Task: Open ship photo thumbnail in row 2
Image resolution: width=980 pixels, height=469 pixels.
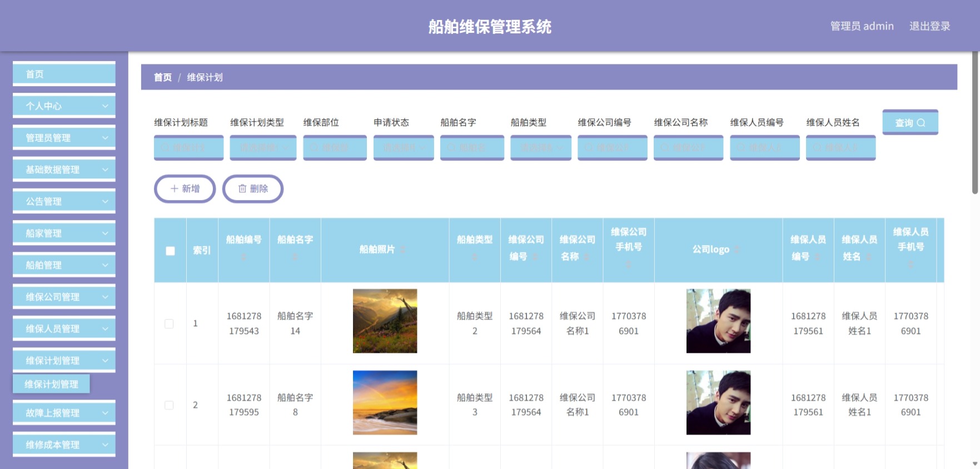Action: click(x=385, y=402)
